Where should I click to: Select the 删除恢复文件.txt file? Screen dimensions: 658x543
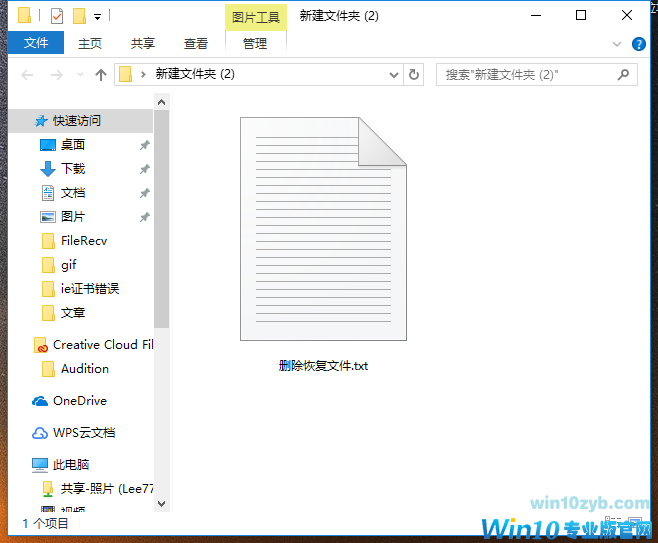click(x=323, y=245)
